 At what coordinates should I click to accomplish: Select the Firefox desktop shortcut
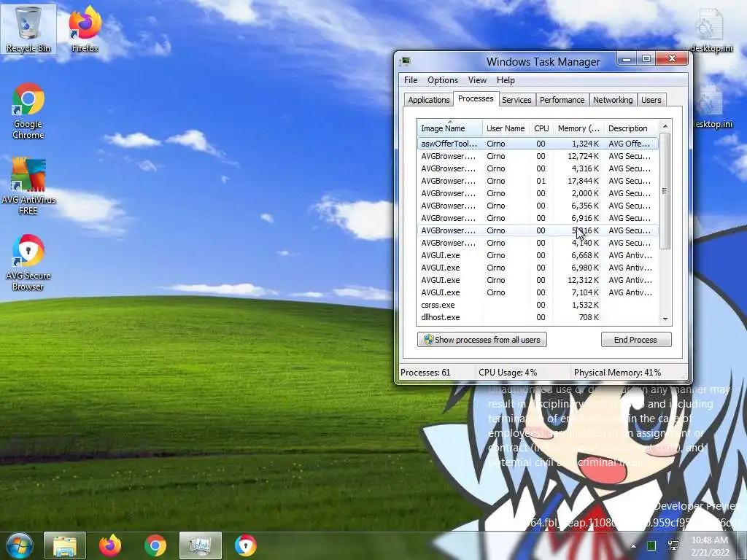85,28
